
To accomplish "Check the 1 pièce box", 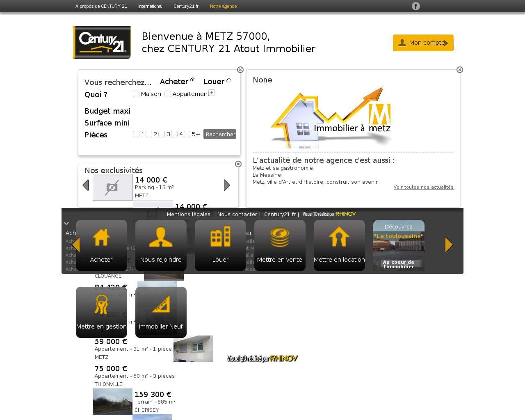I will pyautogui.click(x=136, y=134).
